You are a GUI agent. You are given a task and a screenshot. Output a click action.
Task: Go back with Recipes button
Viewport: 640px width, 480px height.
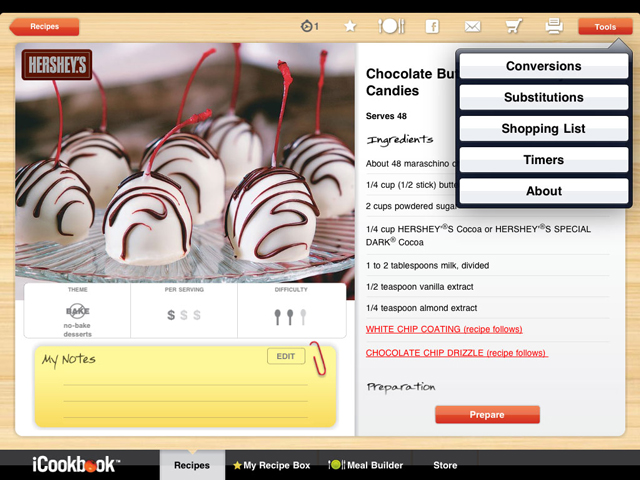[44, 27]
